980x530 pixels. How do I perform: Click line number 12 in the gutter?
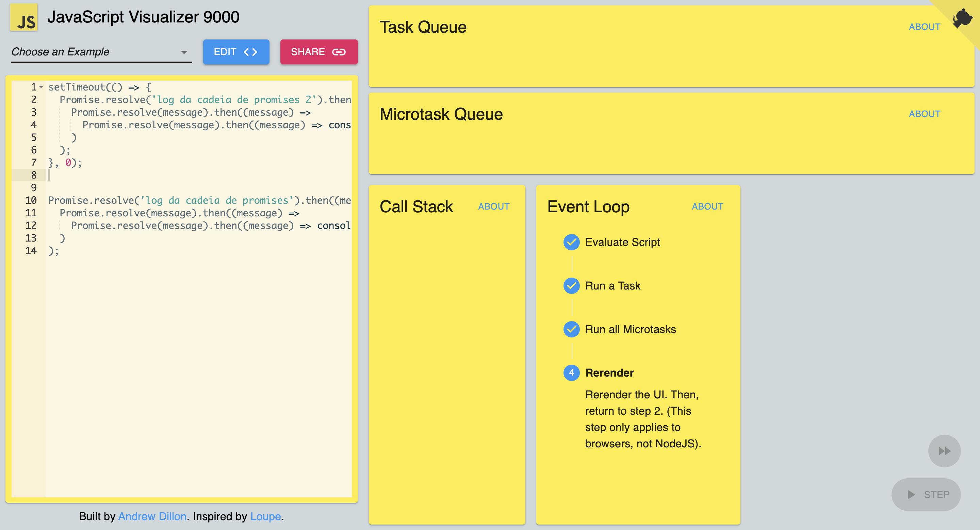click(x=31, y=226)
